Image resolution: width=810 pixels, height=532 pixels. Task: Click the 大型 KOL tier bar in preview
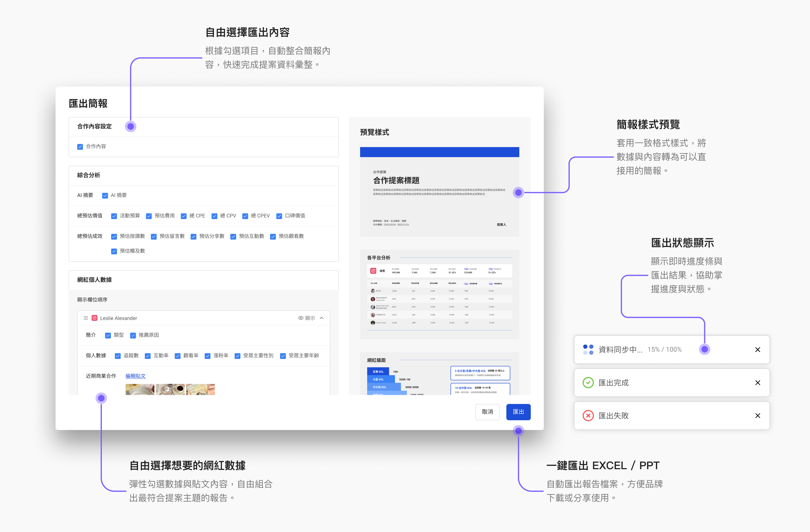pyautogui.click(x=381, y=379)
